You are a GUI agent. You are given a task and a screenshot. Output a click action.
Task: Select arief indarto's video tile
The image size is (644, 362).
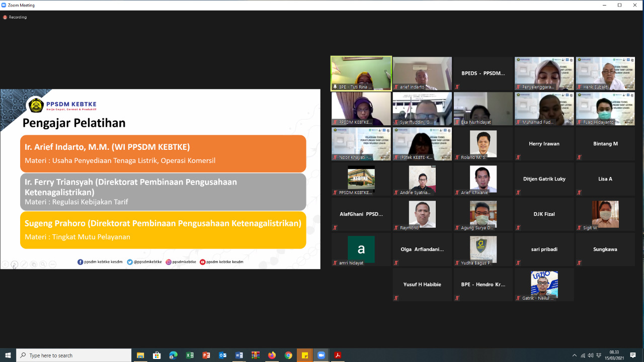pyautogui.click(x=422, y=73)
